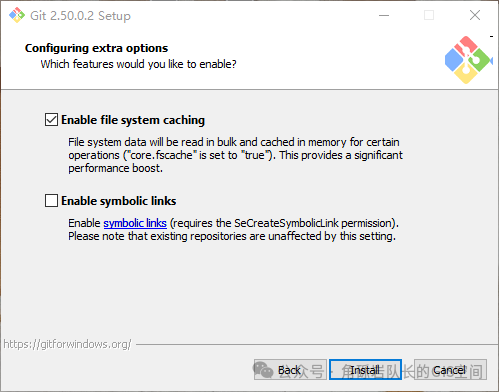Click the WeChat watermark icon near the Back button
499x392 pixels.
pyautogui.click(x=263, y=370)
